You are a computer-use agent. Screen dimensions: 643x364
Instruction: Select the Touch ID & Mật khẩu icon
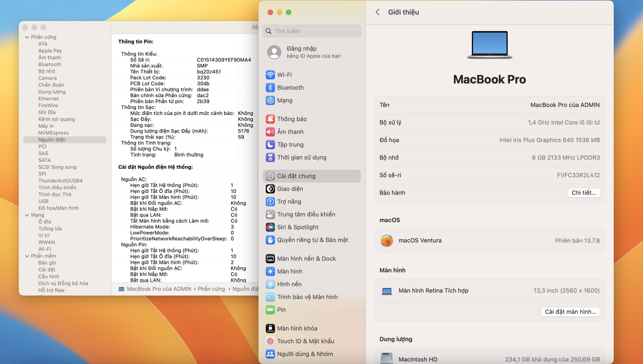click(270, 341)
